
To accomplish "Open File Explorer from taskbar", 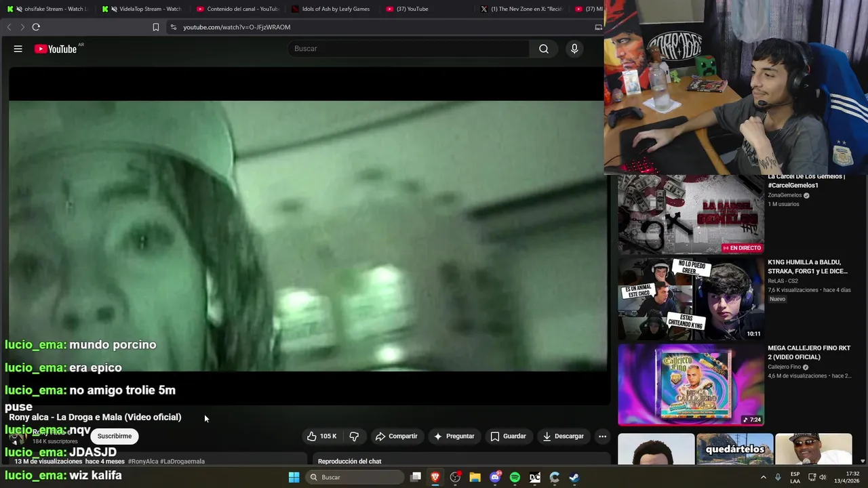I will (475, 477).
